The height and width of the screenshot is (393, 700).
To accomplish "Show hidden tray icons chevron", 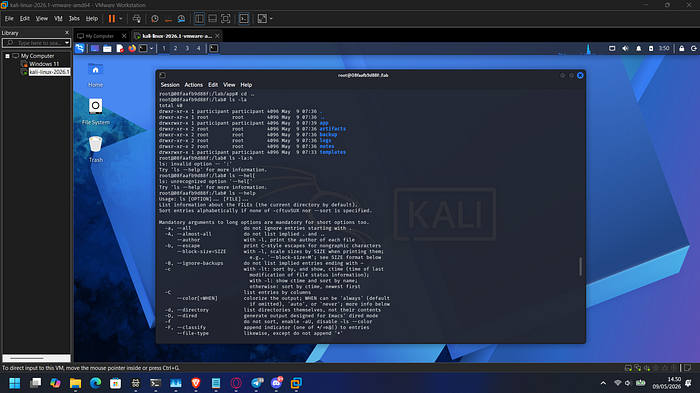I will 603,383.
